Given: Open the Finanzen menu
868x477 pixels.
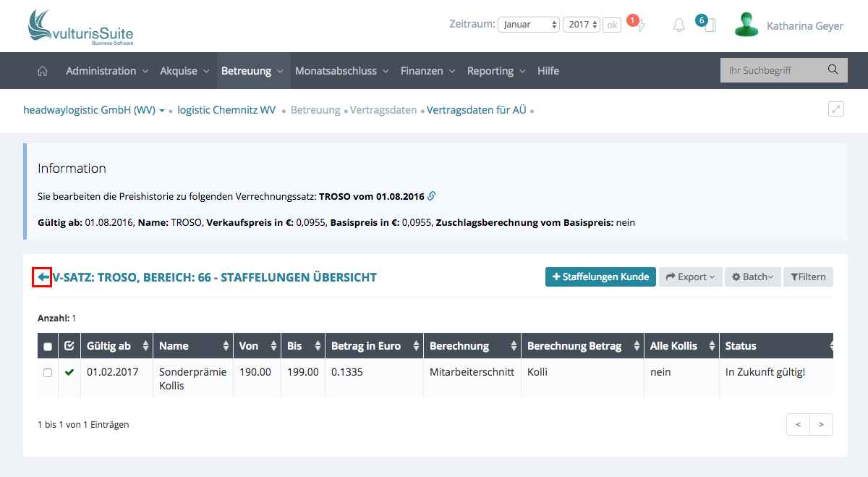Looking at the screenshot, I should coord(427,71).
